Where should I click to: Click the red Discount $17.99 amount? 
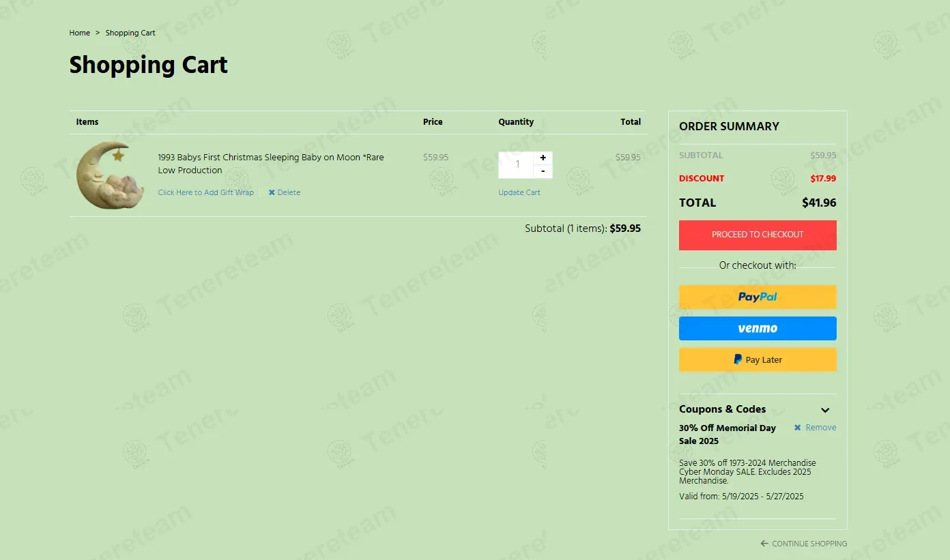coord(823,179)
